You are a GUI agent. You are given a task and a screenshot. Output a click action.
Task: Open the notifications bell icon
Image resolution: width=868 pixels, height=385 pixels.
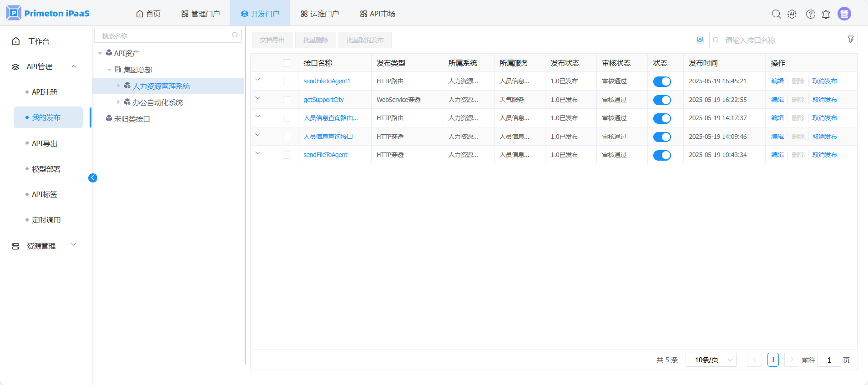point(826,14)
